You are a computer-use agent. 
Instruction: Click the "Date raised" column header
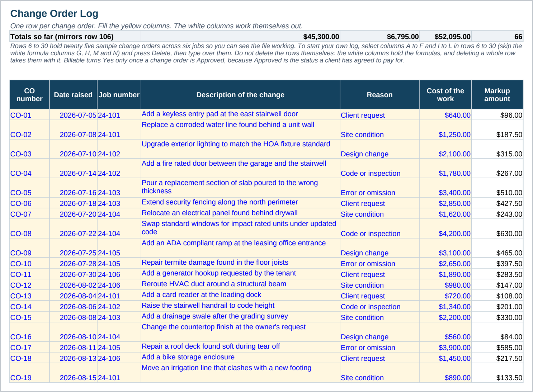73,95
